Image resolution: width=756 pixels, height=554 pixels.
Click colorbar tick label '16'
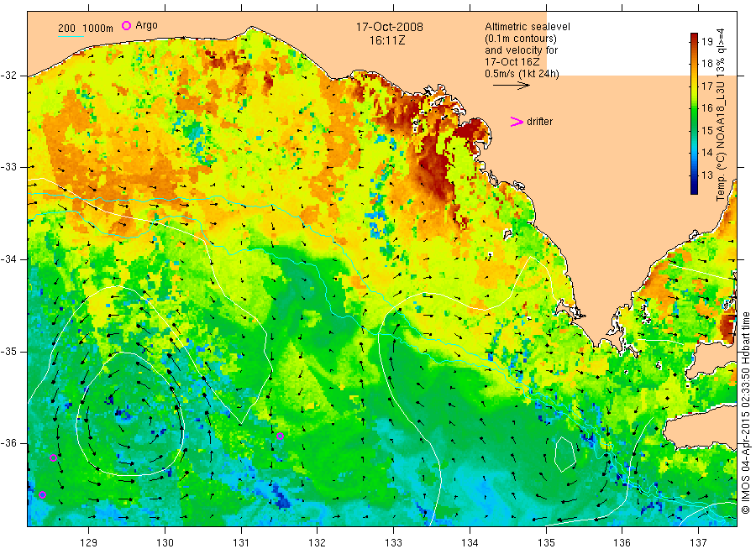(706, 108)
